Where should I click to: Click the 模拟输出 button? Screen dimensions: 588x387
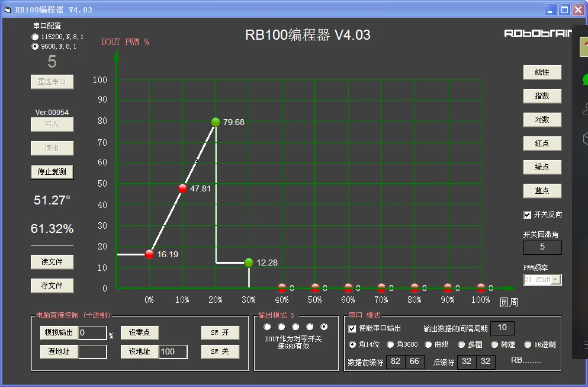pyautogui.click(x=59, y=332)
